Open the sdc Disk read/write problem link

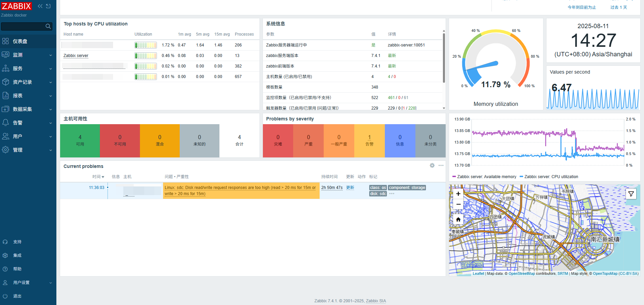240,191
